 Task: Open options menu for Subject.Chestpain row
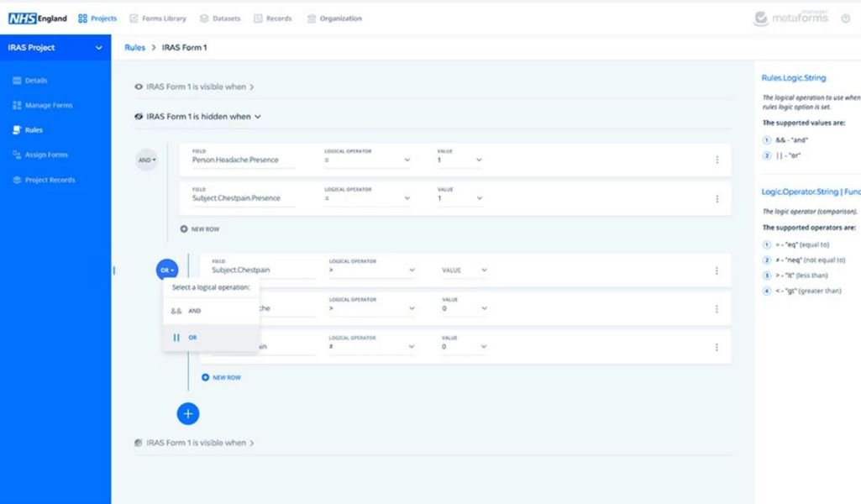coord(717,270)
